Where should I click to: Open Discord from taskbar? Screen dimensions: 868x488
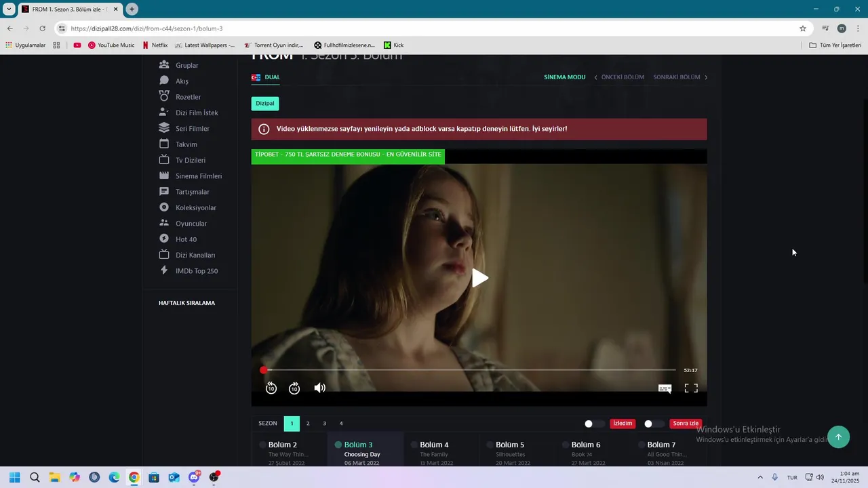coord(194,477)
